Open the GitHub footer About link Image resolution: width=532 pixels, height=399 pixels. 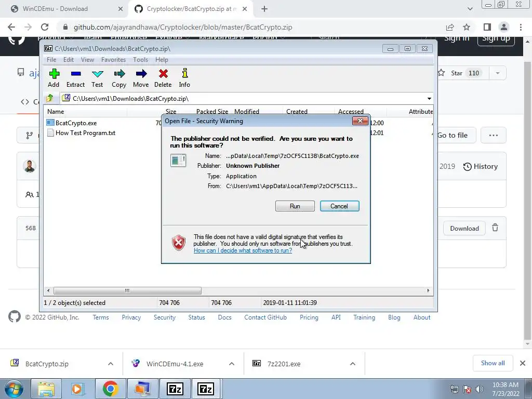tap(422, 317)
